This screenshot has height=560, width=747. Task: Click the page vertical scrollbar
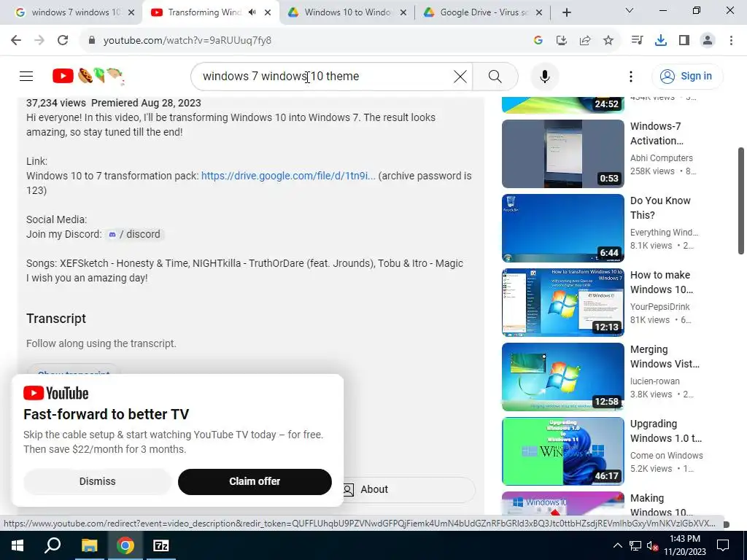[741, 201]
